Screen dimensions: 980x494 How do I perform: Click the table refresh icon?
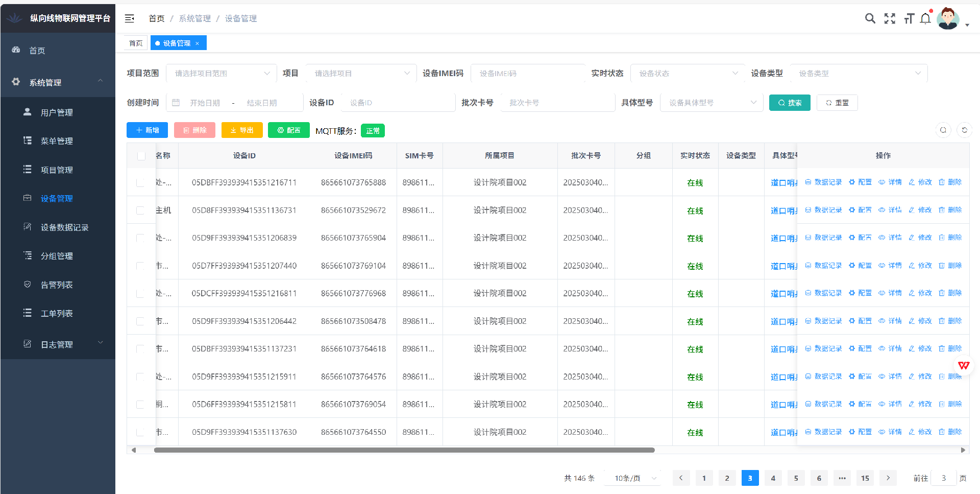coord(964,130)
